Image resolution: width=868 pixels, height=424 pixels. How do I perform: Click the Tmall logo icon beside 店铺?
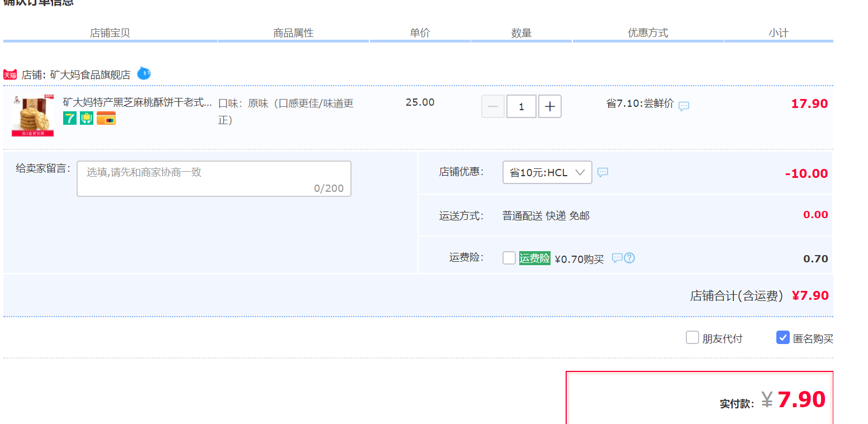pyautogui.click(x=10, y=74)
